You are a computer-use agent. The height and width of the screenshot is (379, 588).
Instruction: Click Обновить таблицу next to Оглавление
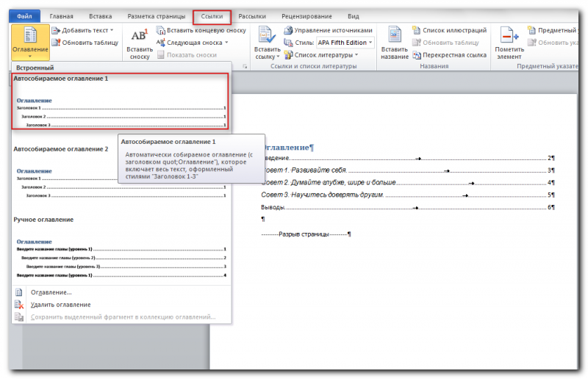[85, 43]
